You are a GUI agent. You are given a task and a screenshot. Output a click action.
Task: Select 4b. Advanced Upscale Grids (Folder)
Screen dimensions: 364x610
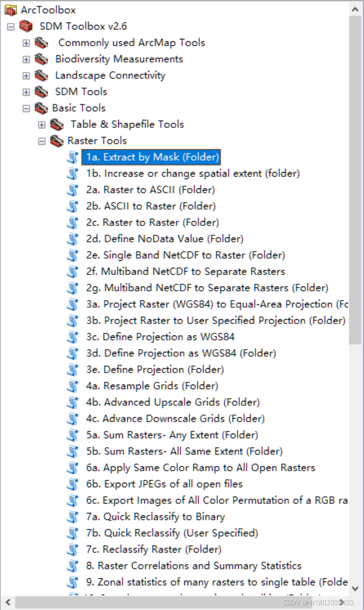click(173, 402)
